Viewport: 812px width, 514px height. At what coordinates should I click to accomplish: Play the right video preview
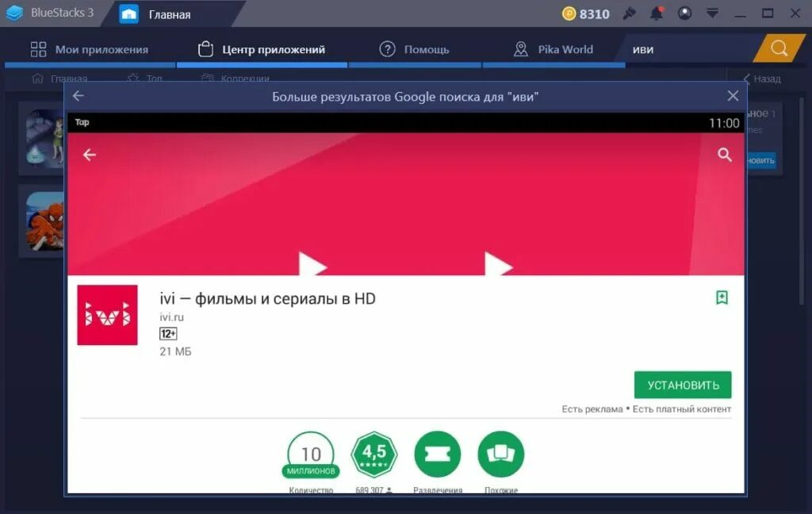tap(498, 264)
